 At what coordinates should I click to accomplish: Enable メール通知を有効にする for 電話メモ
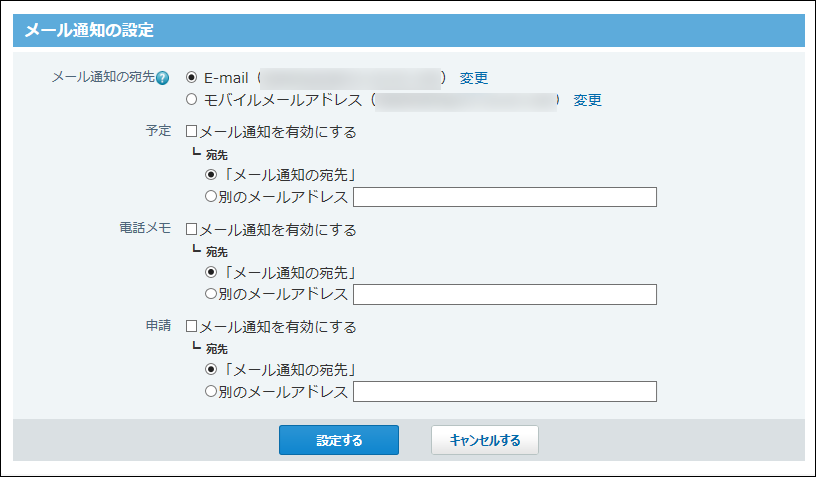click(192, 229)
